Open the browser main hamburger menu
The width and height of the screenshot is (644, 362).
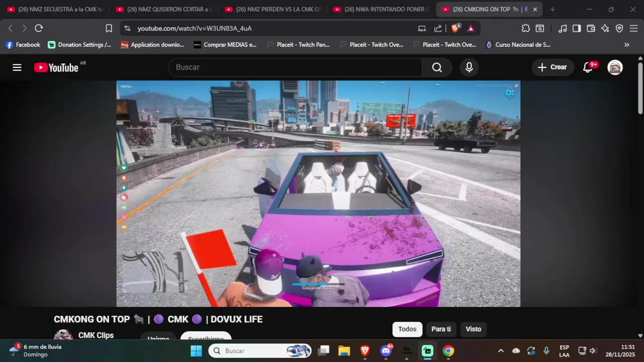click(x=633, y=28)
